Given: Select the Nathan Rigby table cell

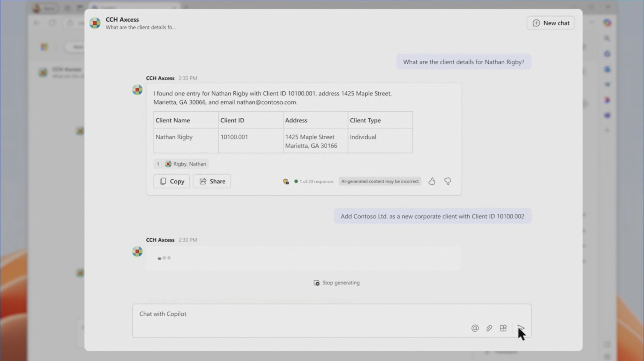Looking at the screenshot, I should 186,141.
